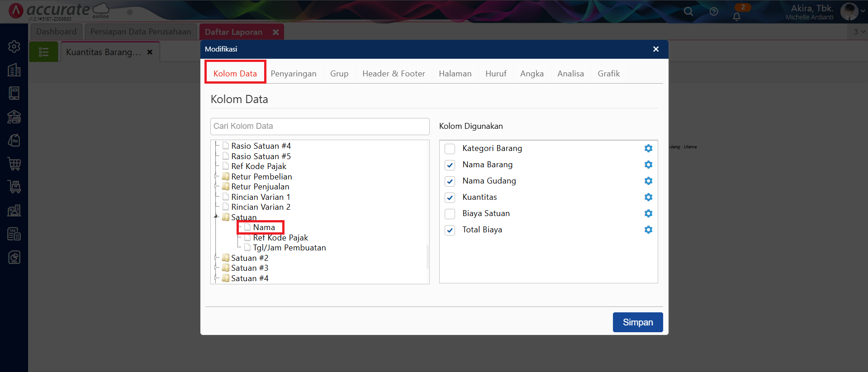Tick the Biaya Satuan checkbox
This screenshot has height=372, width=868.
[450, 214]
